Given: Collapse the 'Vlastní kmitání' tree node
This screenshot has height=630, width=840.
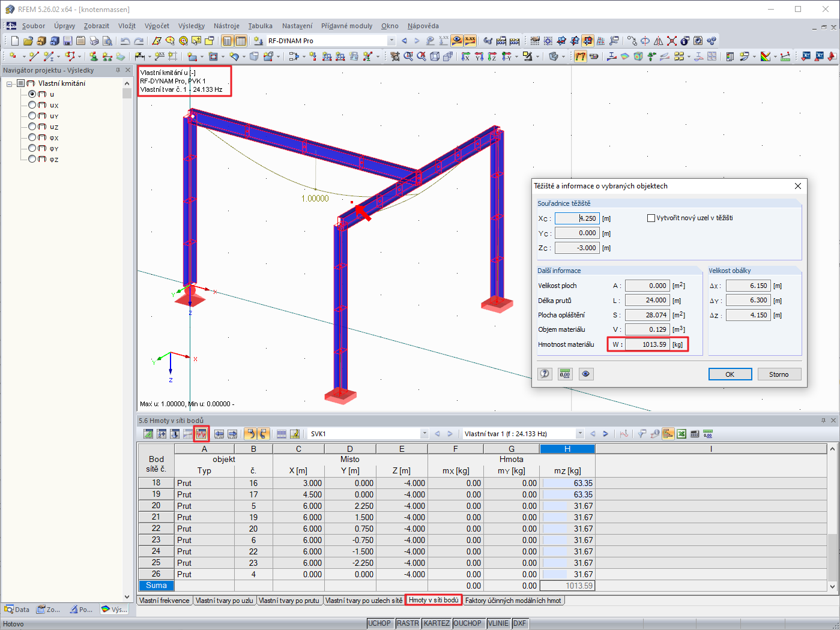Looking at the screenshot, I should pos(10,84).
